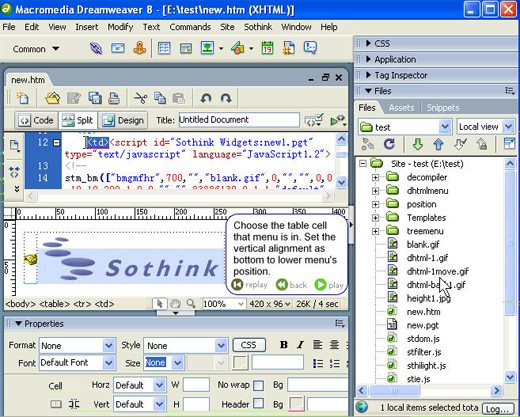
Task: Click the Log... button
Action: pos(497,409)
